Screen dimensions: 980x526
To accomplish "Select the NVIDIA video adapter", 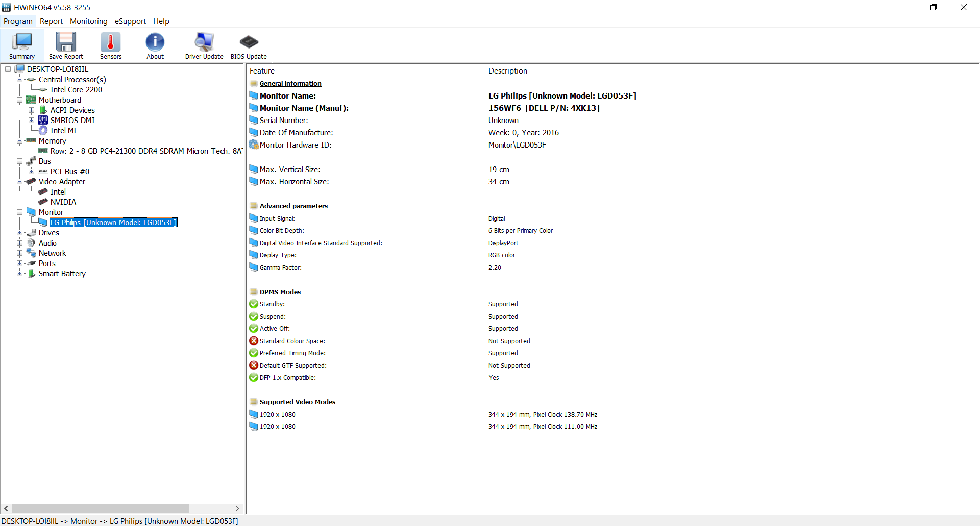I will (x=63, y=202).
